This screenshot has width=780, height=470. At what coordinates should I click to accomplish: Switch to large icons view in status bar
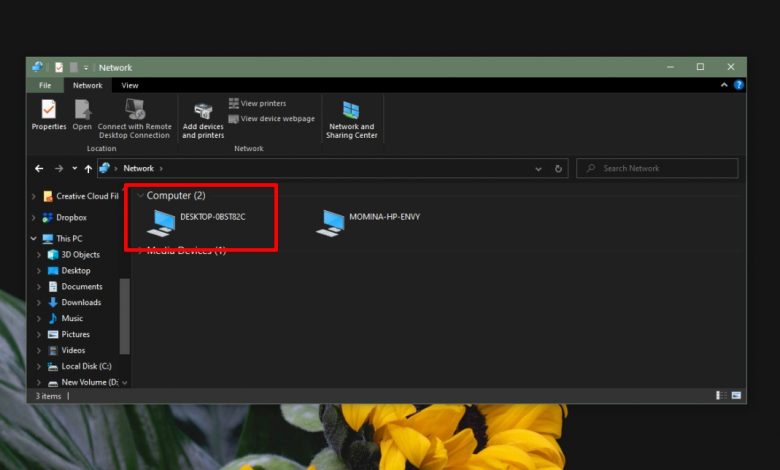pos(736,395)
